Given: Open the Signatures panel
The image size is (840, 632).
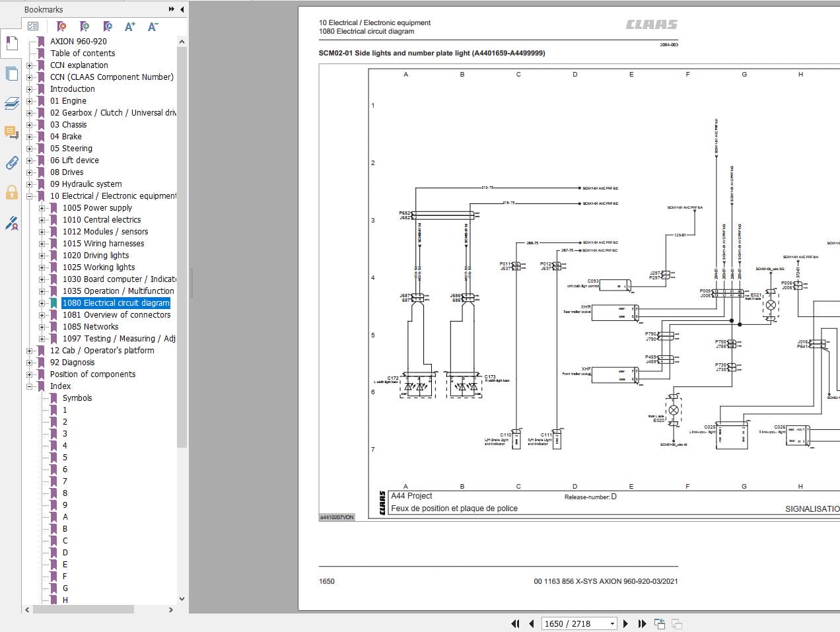Looking at the screenshot, I should click(11, 223).
